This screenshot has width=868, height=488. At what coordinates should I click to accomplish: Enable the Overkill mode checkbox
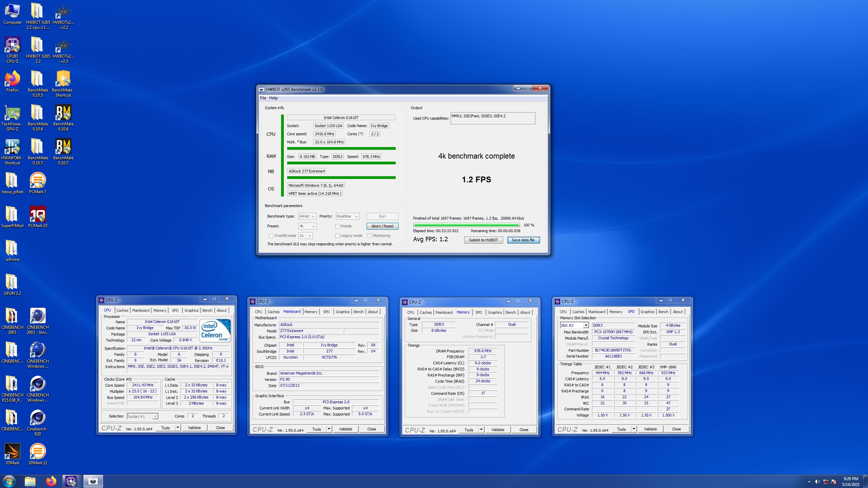pos(271,236)
